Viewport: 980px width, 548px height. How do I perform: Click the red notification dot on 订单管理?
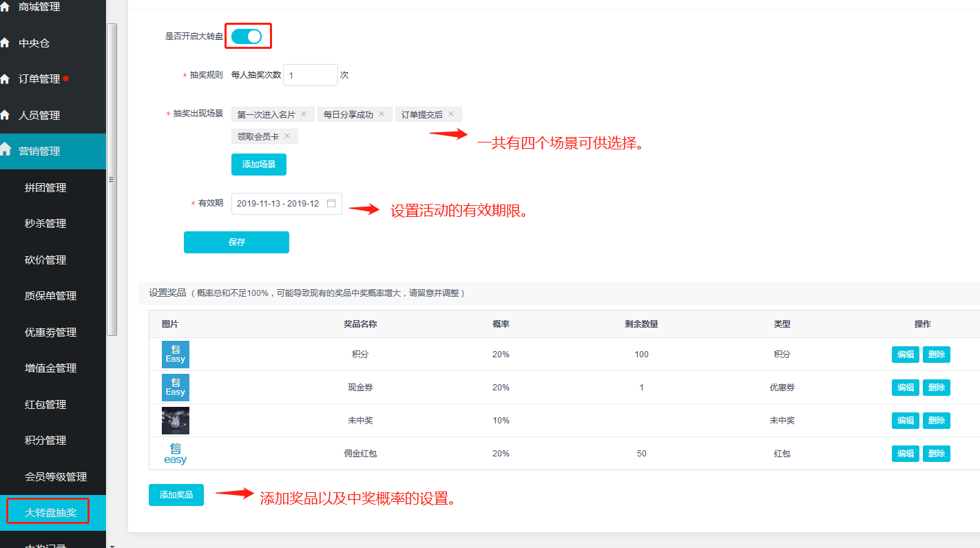pos(65,78)
